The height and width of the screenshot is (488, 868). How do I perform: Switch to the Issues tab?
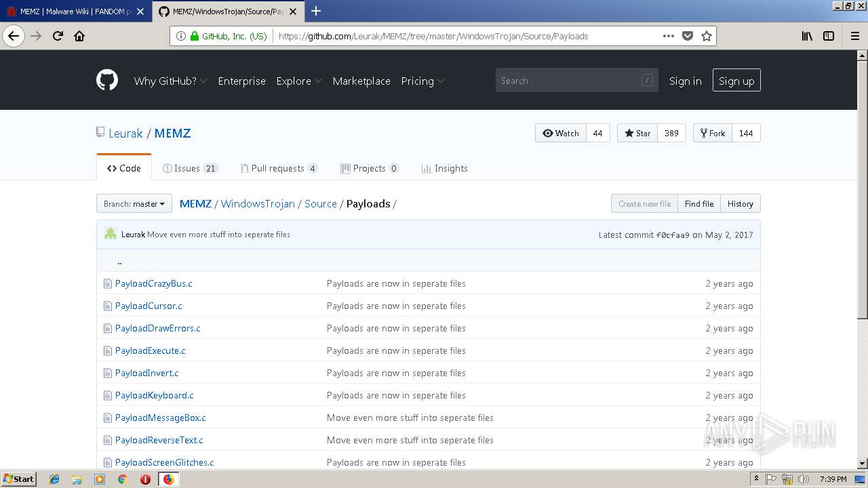click(191, 168)
